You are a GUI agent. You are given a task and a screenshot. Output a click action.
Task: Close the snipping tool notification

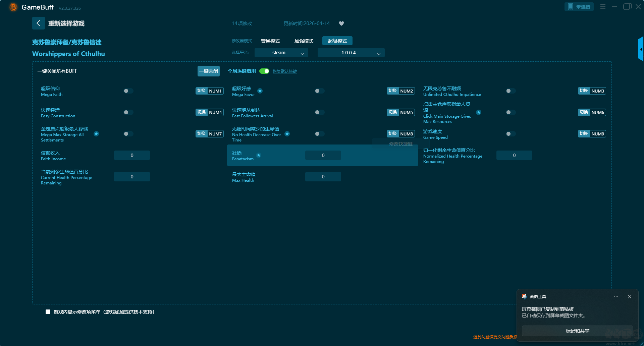click(x=630, y=297)
